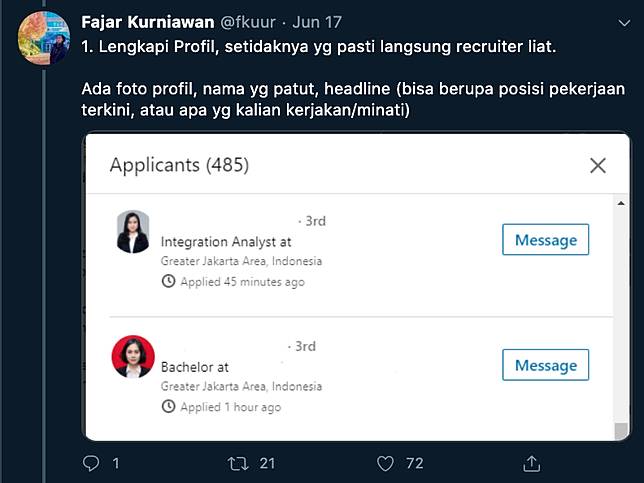
Task: Click the clock icon beside Applied 1 hour ago
Action: [x=168, y=407]
